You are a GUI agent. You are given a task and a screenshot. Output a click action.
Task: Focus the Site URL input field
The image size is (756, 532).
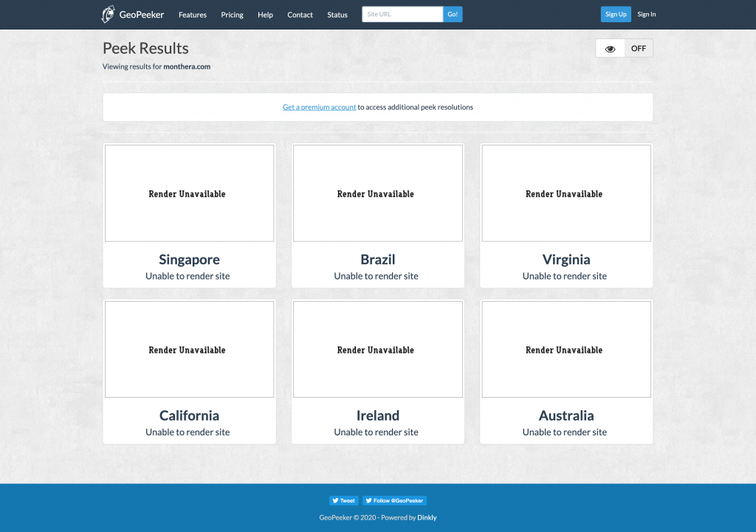[402, 14]
